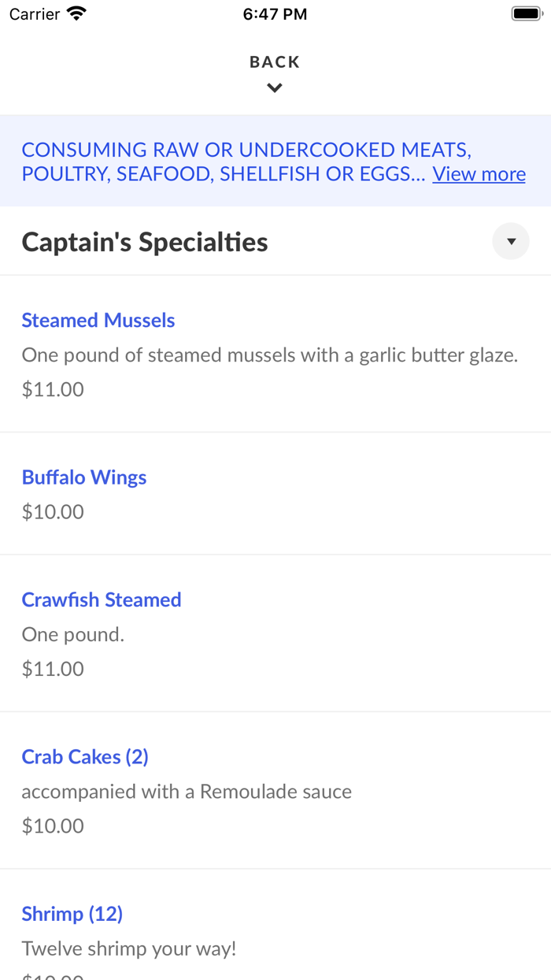Tap the Remoulade sauce description text
Image resolution: width=551 pixels, height=980 pixels.
tap(187, 791)
